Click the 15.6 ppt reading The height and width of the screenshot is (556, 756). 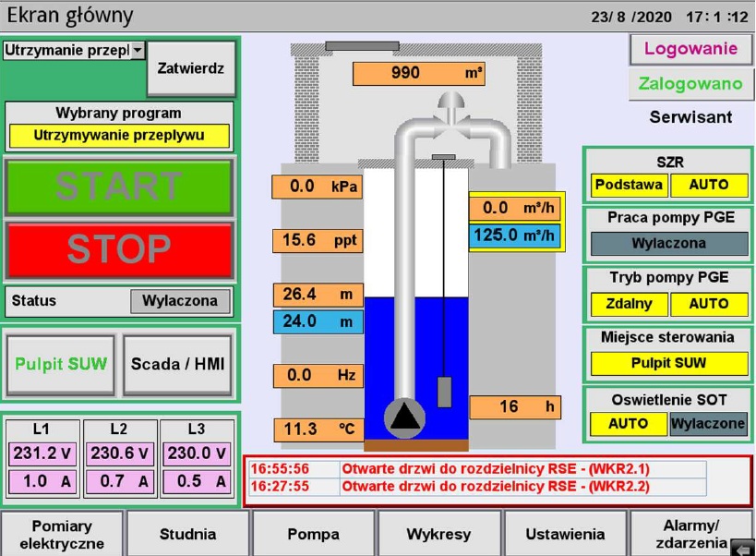click(x=318, y=240)
